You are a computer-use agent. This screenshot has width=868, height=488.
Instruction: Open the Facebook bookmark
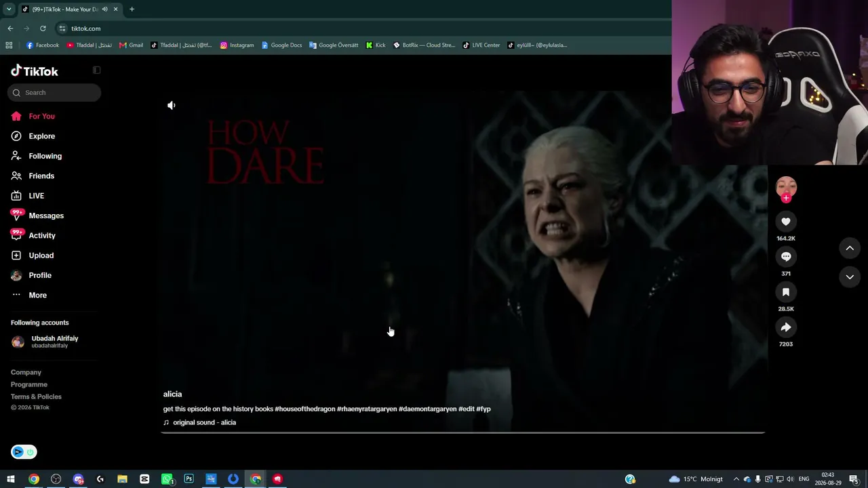42,45
